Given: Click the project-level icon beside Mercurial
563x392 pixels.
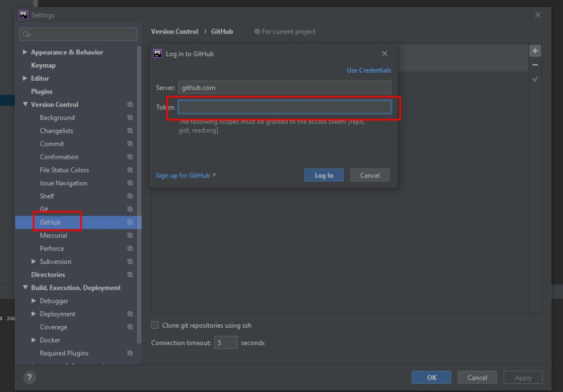Looking at the screenshot, I should 130,235.
